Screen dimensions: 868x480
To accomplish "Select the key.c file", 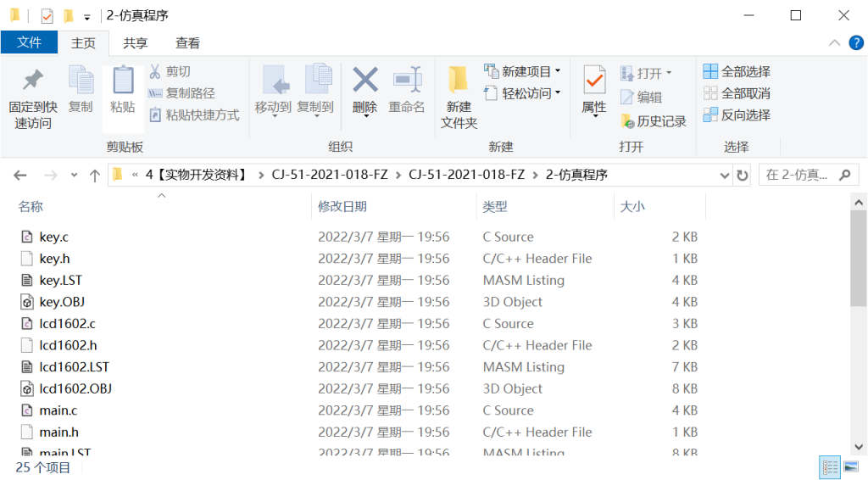I will (53, 237).
